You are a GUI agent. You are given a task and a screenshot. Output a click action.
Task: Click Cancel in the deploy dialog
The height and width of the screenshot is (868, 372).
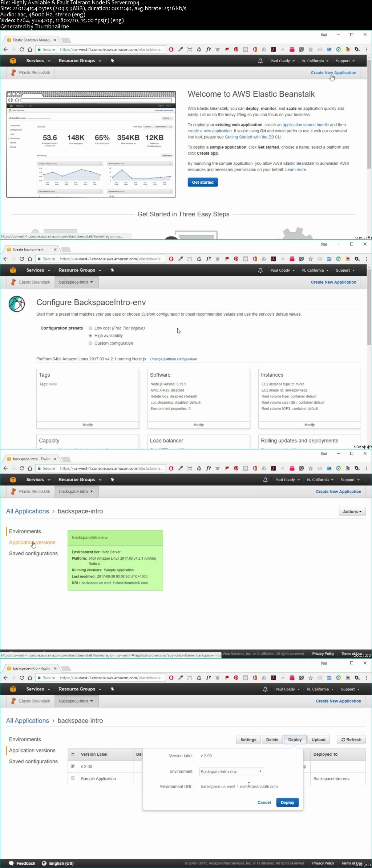tap(264, 803)
